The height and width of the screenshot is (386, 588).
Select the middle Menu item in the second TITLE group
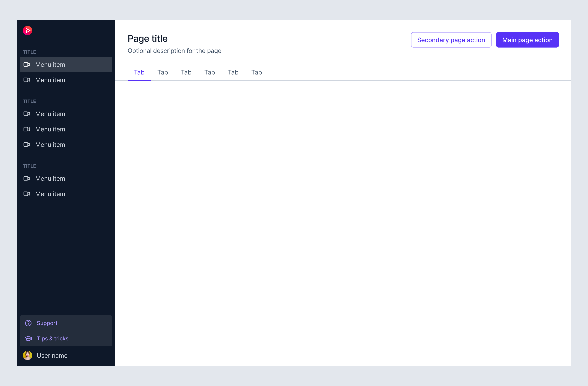[66, 129]
